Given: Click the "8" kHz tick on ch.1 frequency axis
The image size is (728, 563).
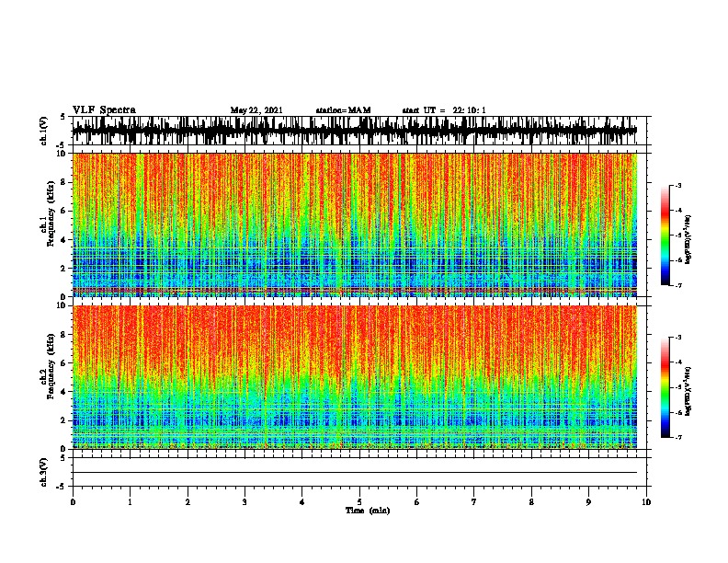Looking at the screenshot, I should pyautogui.click(x=64, y=182).
